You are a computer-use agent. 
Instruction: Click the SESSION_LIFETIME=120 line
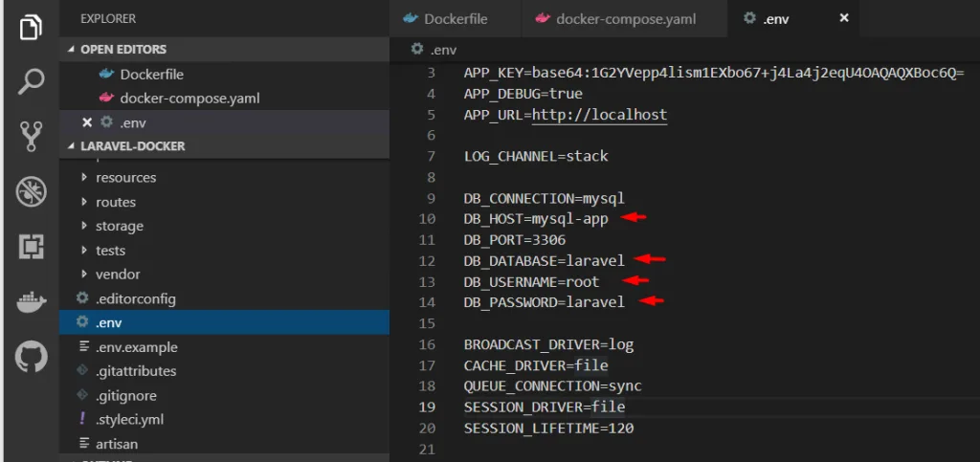pyautogui.click(x=548, y=429)
